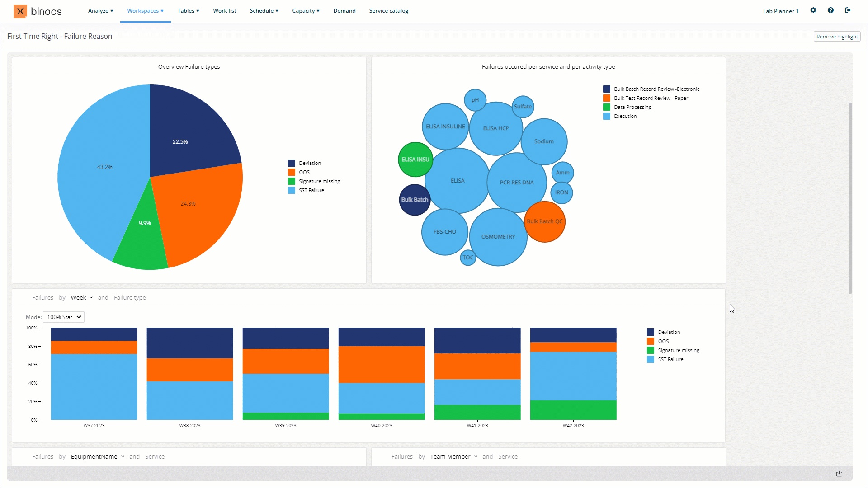Screen dimensions: 868x488
Task: Open the settings gear icon
Action: pyautogui.click(x=813, y=10)
